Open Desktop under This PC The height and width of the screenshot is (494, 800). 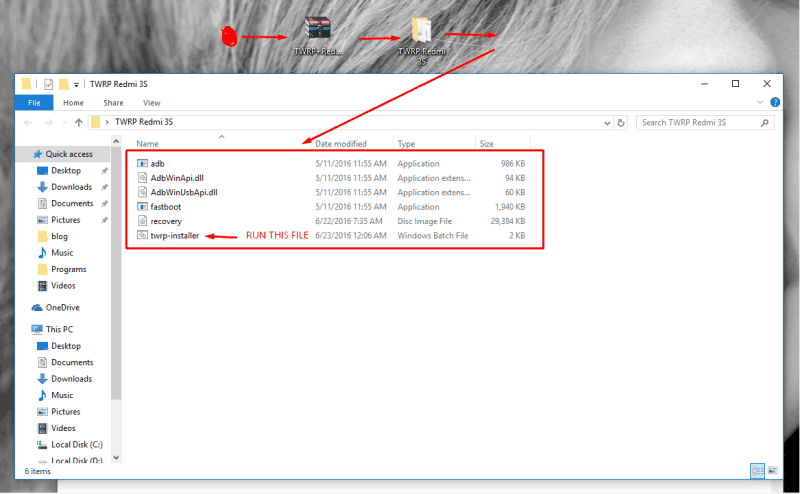coord(66,346)
